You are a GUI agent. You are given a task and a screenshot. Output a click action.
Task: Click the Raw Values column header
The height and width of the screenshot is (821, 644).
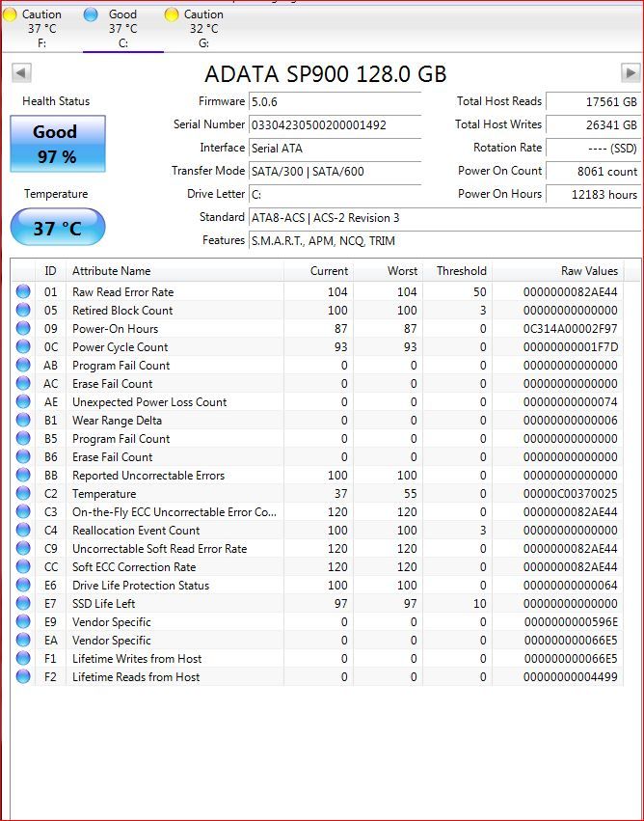(557, 271)
